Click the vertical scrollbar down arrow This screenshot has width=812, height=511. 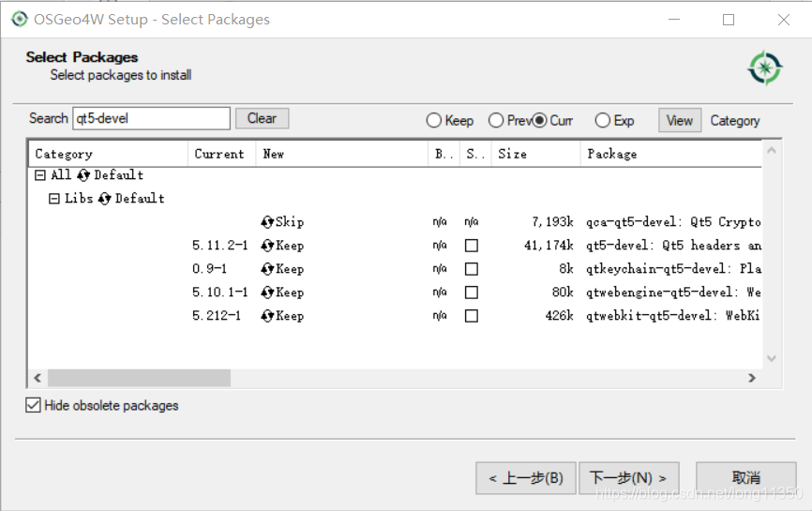coord(771,358)
